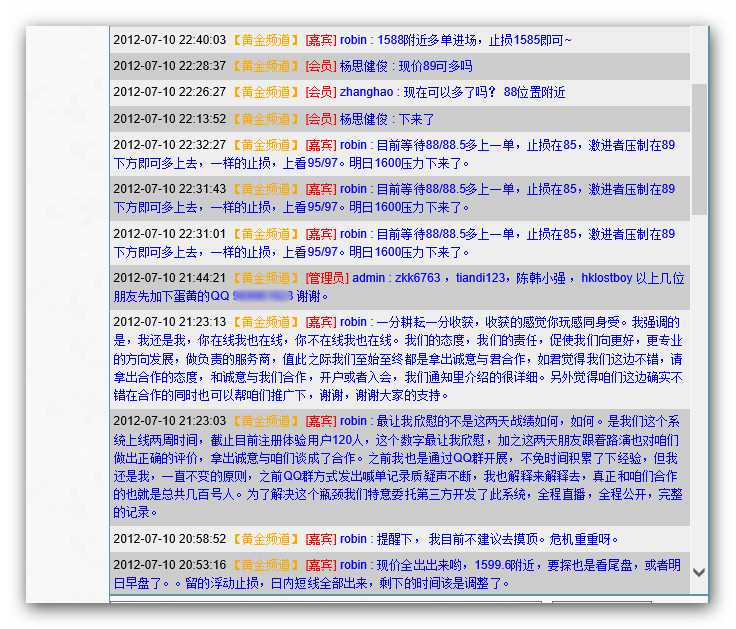
Task: Click username robin in the 22:40:03 message
Action: (x=353, y=40)
